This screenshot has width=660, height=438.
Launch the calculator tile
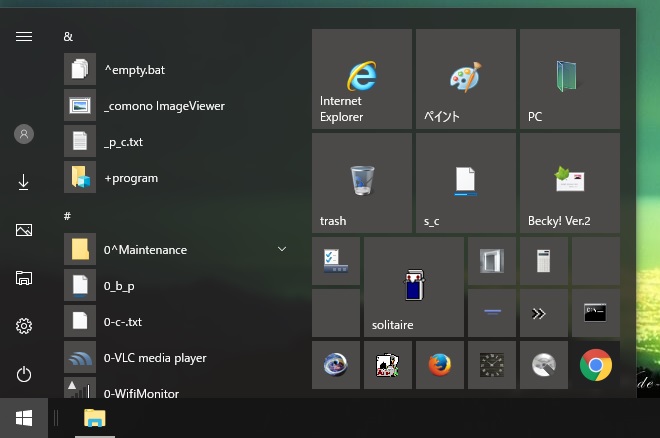pos(543,261)
